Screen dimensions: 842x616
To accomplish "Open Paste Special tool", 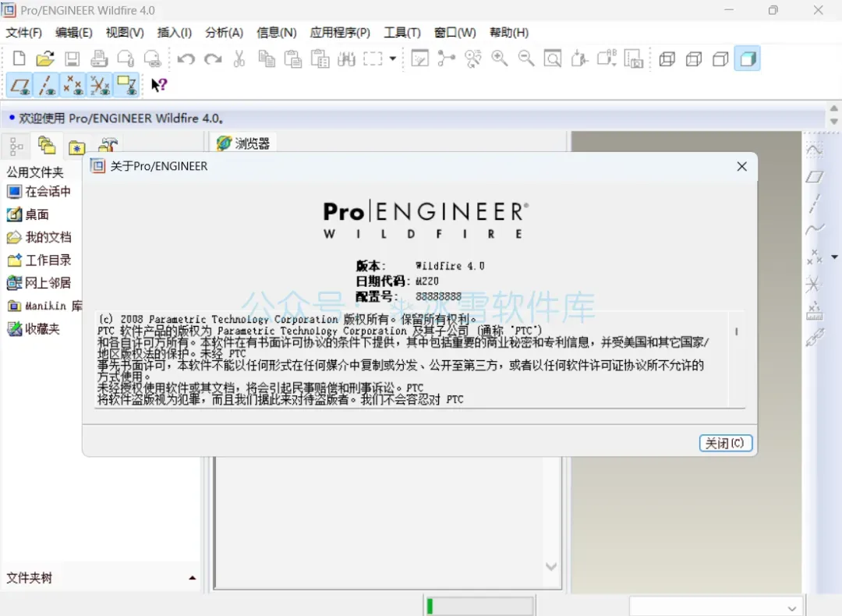I will point(320,58).
